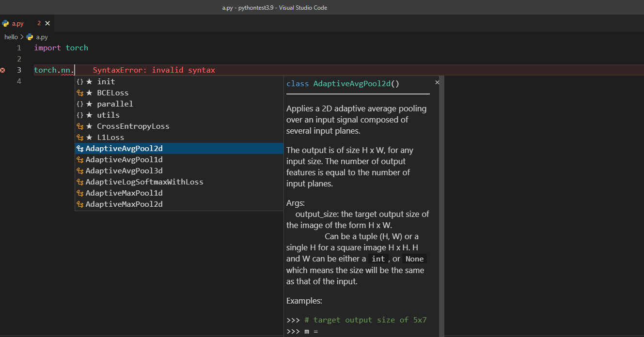Click the class icon beside CrossEntropyLoss
The width and height of the screenshot is (644, 337).
pyautogui.click(x=80, y=126)
